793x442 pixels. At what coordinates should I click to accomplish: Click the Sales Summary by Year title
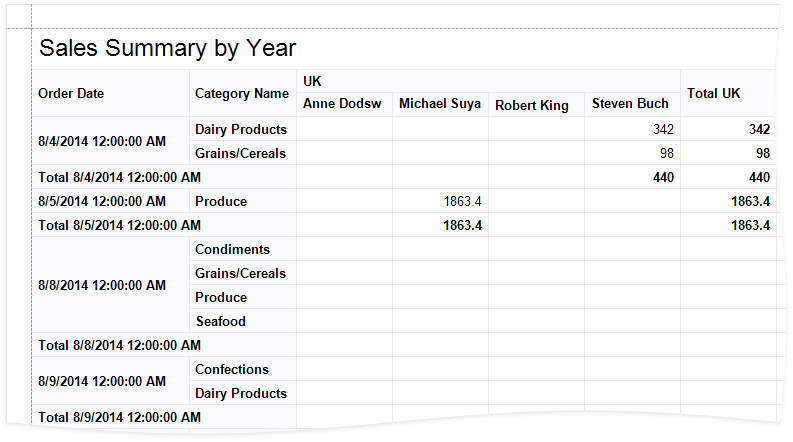tap(167, 48)
